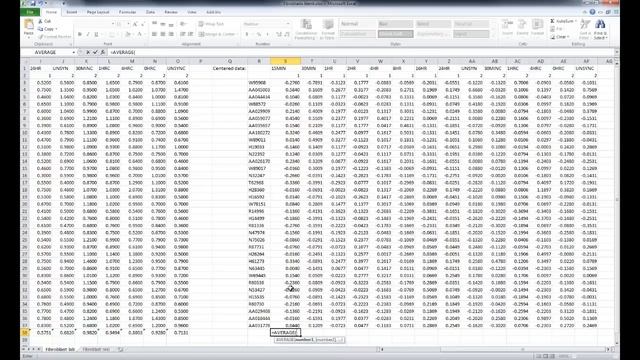Viewport: 640px width, 360px height.
Task: Toggle align text left
Action: click(x=155, y=34)
